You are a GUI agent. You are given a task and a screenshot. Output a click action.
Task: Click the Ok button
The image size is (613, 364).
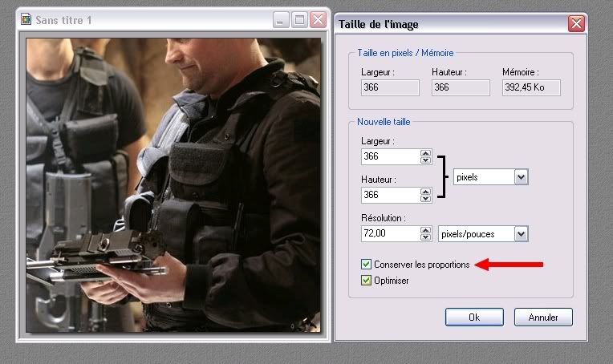pyautogui.click(x=474, y=317)
